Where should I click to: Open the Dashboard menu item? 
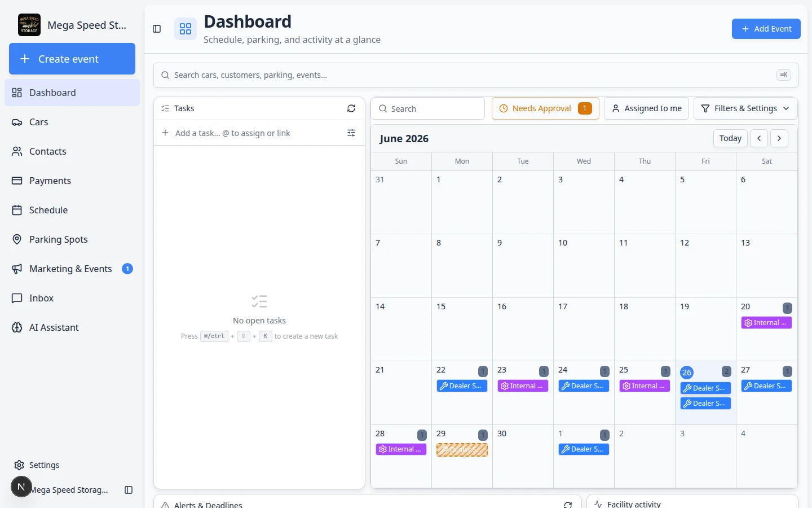[72, 93]
